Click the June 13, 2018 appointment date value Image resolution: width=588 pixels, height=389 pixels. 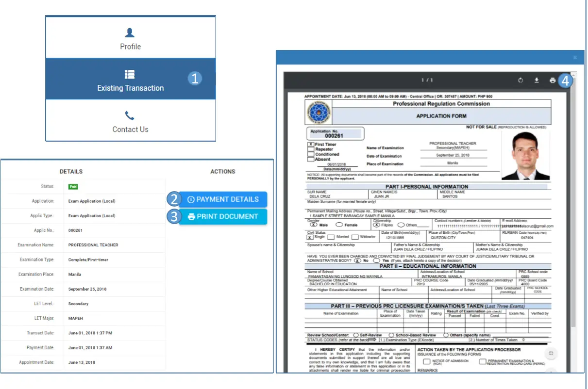tap(82, 362)
